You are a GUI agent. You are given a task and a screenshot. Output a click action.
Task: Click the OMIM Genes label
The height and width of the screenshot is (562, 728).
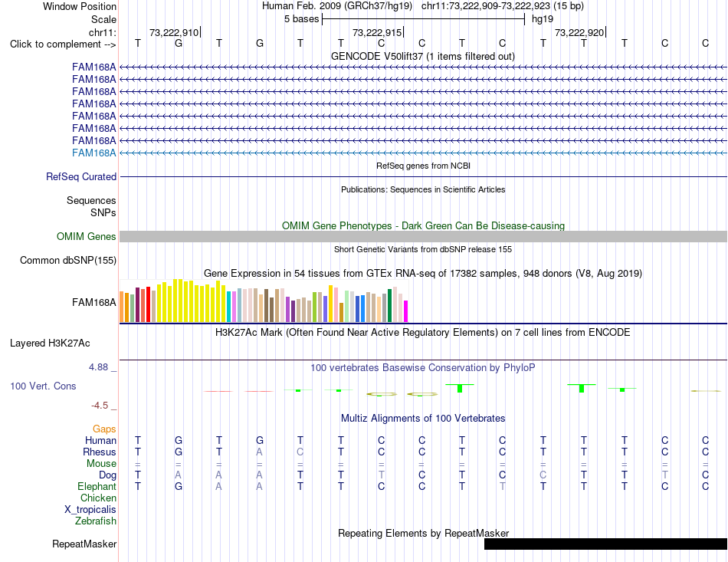(86, 236)
